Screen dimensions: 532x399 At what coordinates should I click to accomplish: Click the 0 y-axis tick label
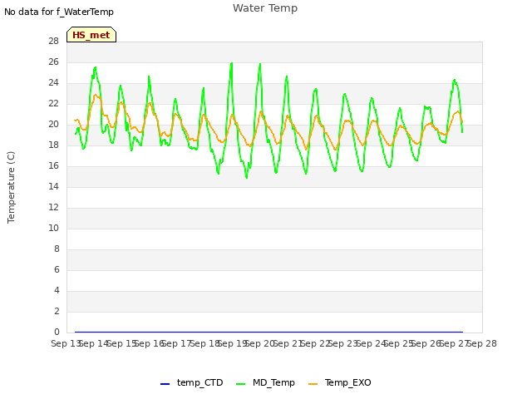point(57,332)
